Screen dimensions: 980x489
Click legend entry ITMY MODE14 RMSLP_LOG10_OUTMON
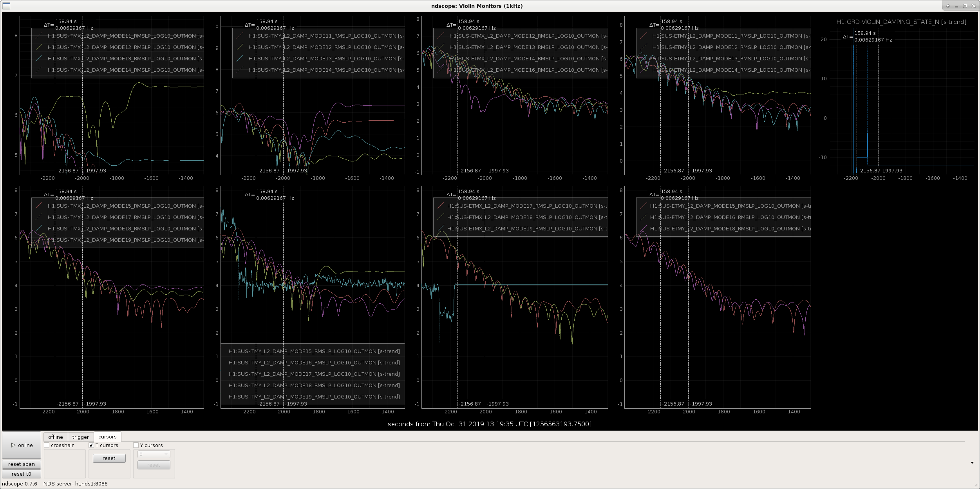(326, 70)
